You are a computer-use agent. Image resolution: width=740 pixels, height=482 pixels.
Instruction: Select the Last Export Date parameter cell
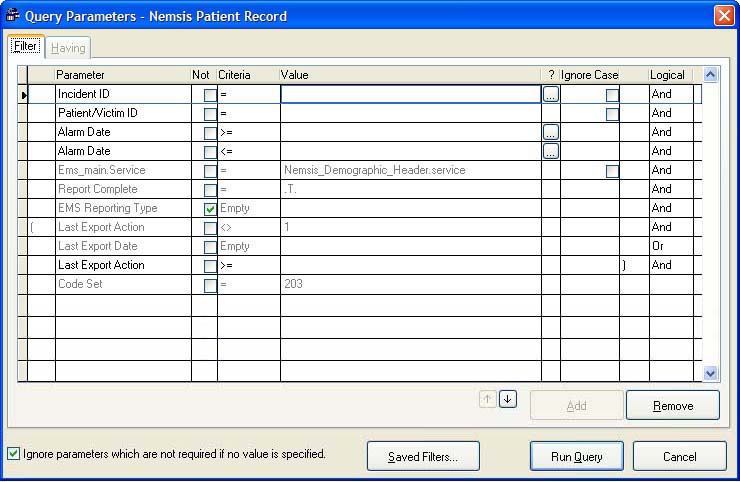(x=123, y=246)
